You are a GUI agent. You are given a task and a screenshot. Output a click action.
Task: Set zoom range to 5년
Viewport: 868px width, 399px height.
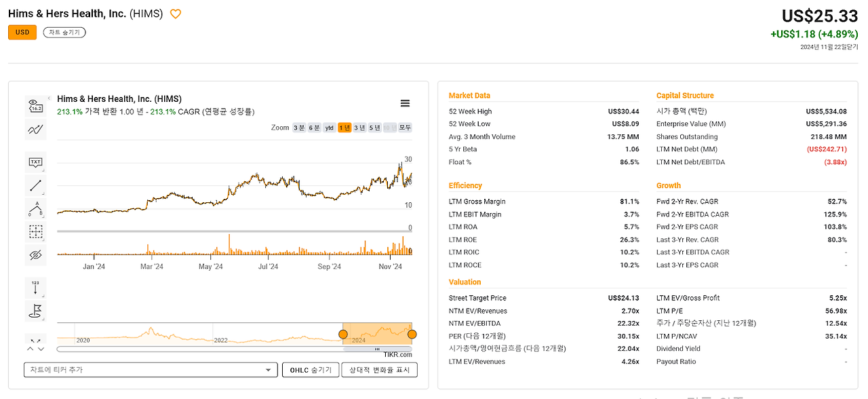[x=374, y=128]
